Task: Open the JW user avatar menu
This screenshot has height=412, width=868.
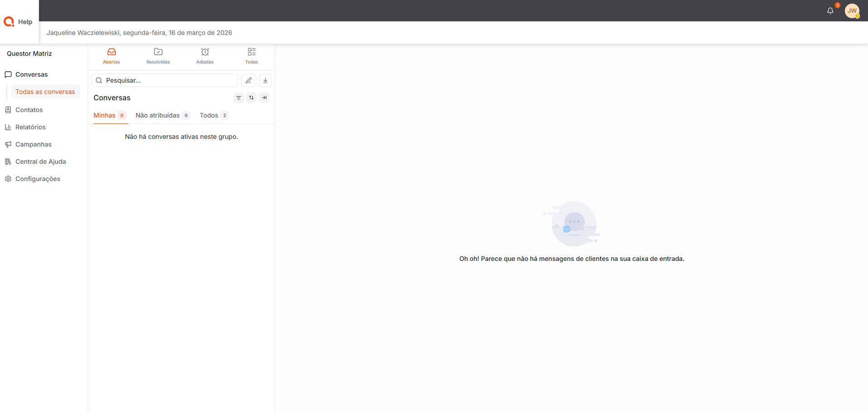Action: [x=852, y=11]
